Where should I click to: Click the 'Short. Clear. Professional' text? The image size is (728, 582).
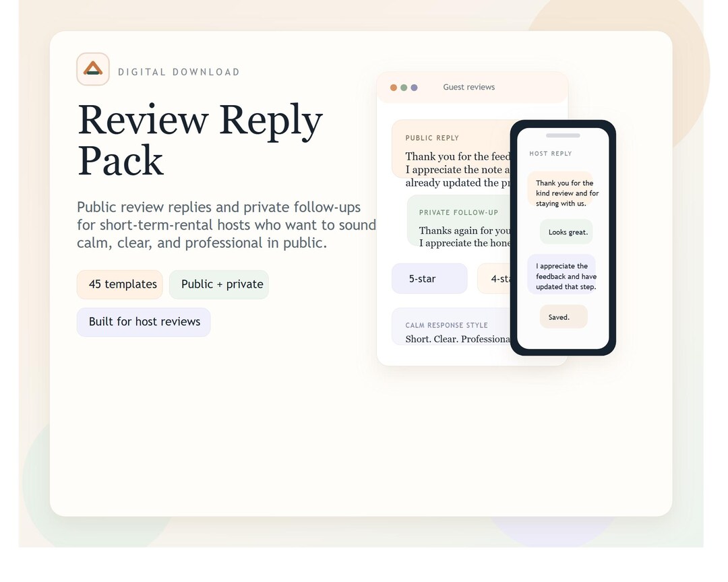point(458,339)
